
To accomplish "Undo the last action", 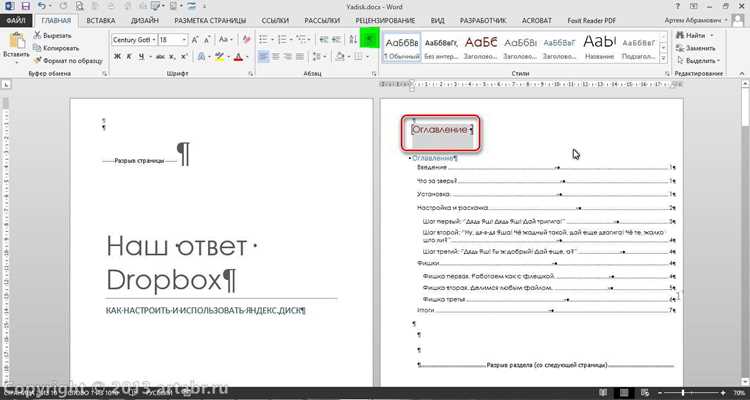I will pyautogui.click(x=42, y=6).
